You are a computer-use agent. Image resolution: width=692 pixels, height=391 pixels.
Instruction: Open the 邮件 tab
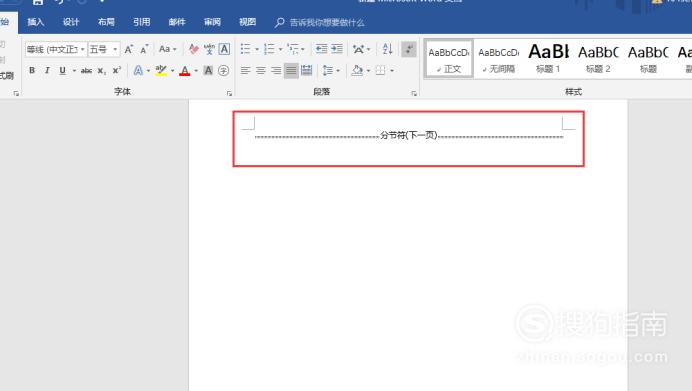click(x=177, y=22)
